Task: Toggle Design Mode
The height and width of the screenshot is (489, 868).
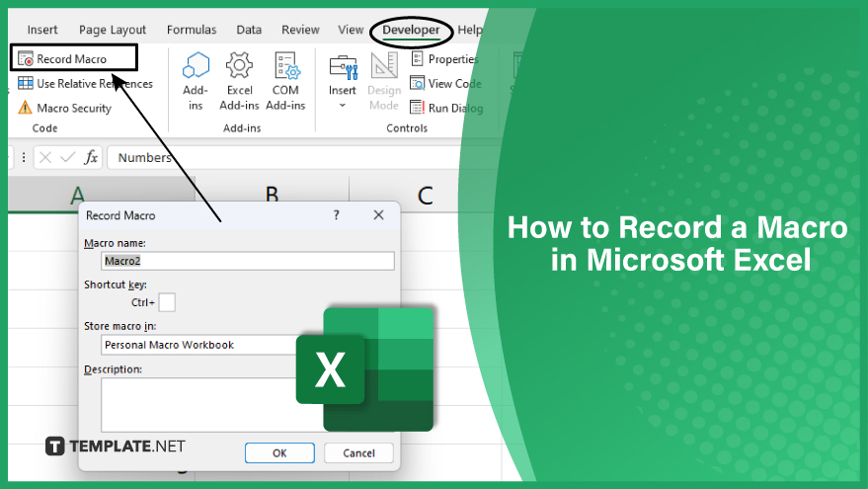Action: pos(384,81)
